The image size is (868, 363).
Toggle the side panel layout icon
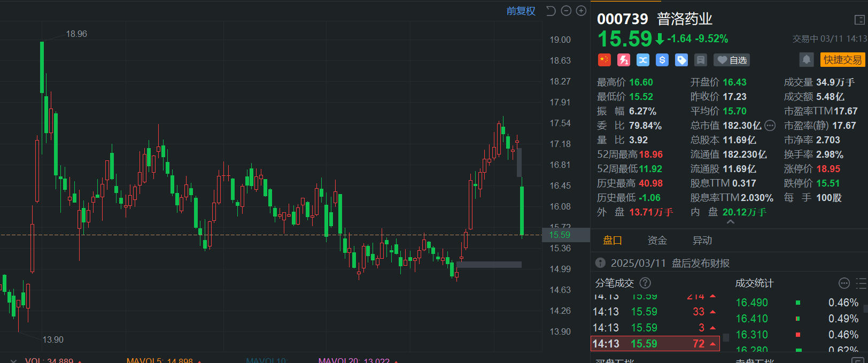(859, 20)
